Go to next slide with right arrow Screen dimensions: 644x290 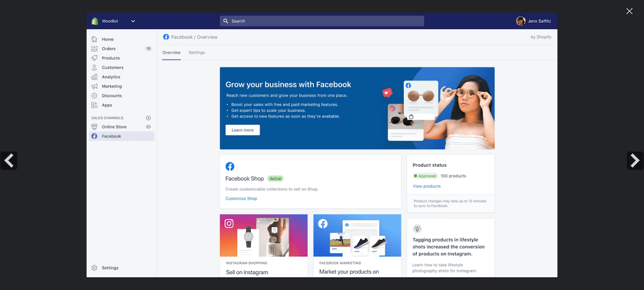point(635,160)
